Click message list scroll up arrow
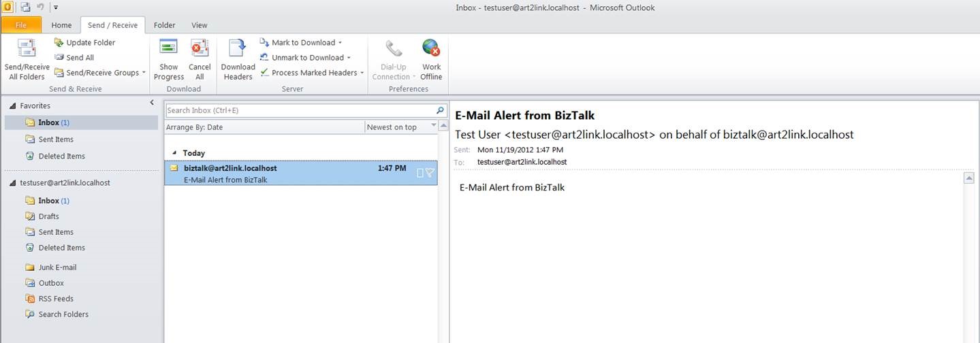Screen dimensions: 980x343 (443, 127)
